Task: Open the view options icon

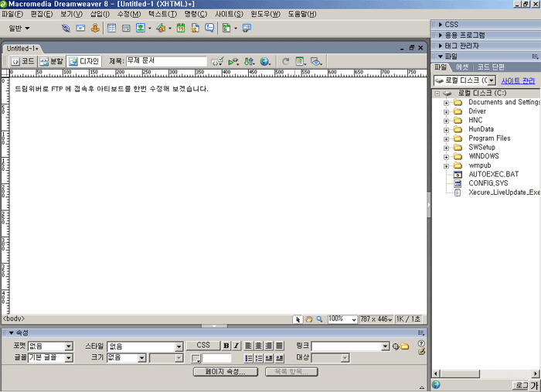Action: pos(301,61)
